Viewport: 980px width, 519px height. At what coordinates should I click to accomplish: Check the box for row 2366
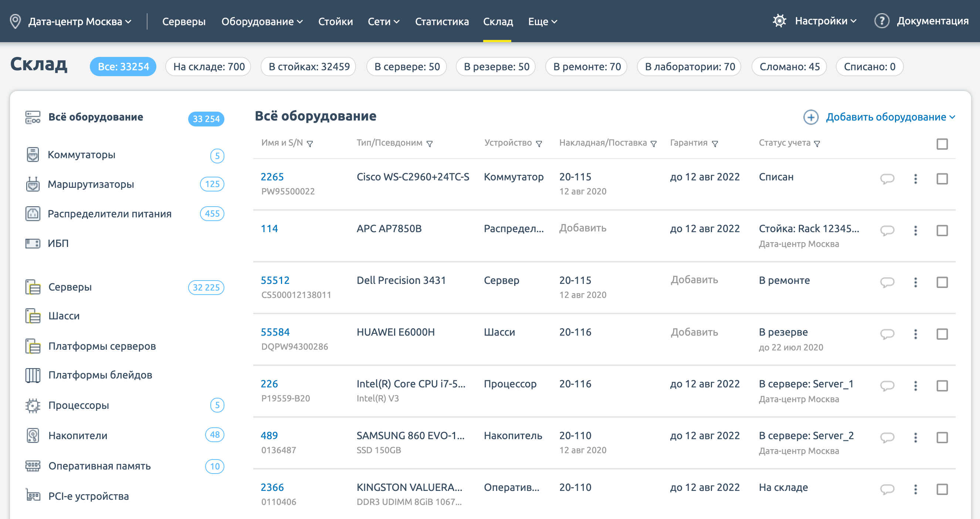[942, 489]
